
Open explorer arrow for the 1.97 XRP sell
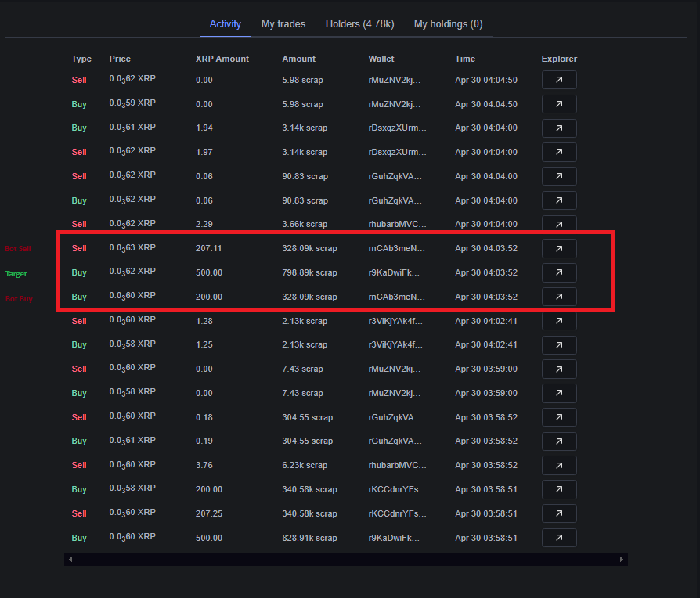point(559,152)
